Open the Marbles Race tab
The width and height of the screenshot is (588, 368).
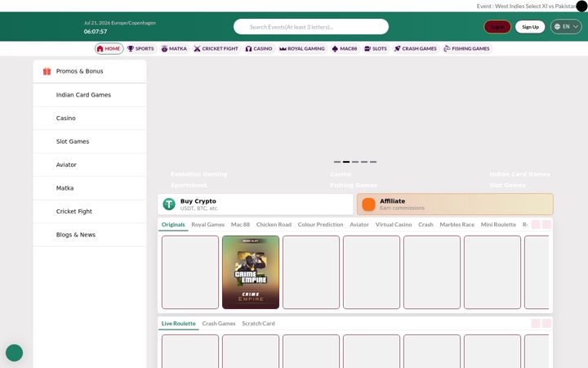coord(457,225)
